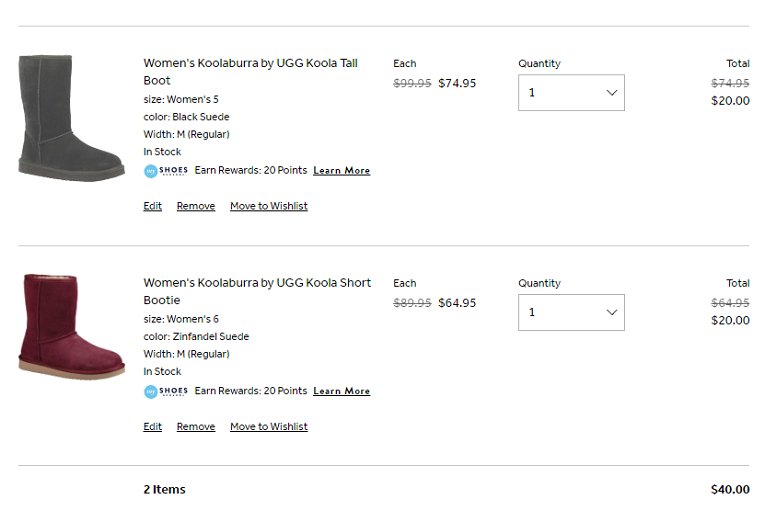Click the $74.95 sale price of Tall Boot

457,83
